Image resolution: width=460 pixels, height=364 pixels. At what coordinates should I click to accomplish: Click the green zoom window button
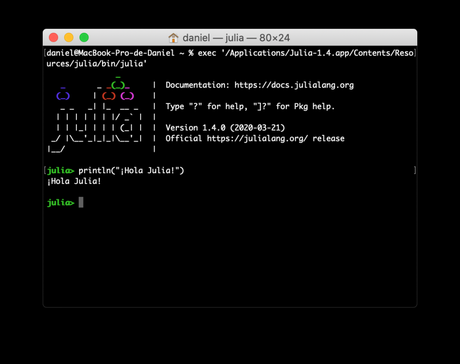[x=84, y=37]
